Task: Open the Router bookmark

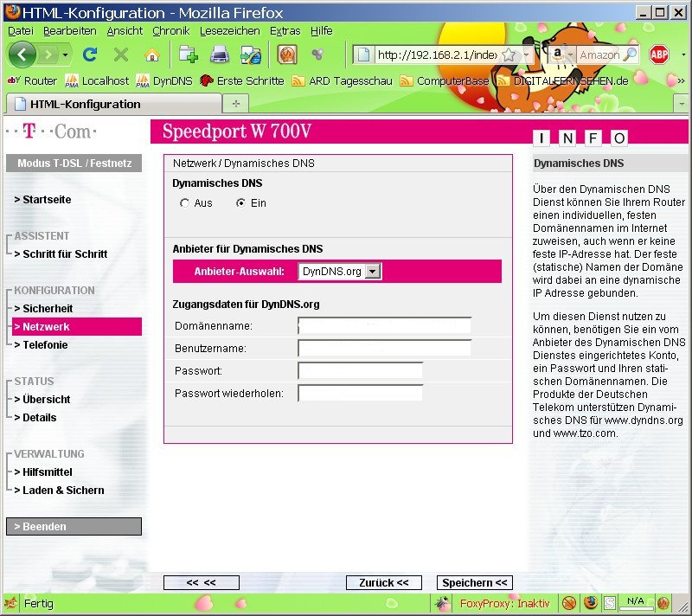Action: coord(32,80)
